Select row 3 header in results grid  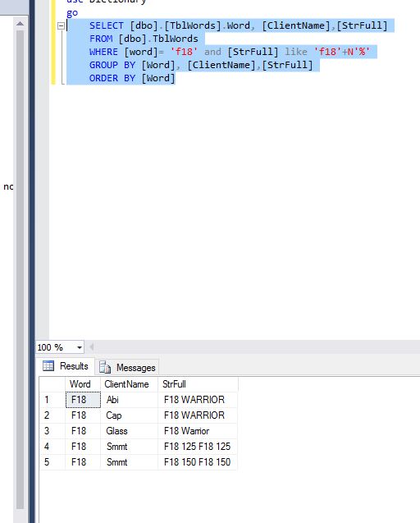pyautogui.click(x=52, y=431)
